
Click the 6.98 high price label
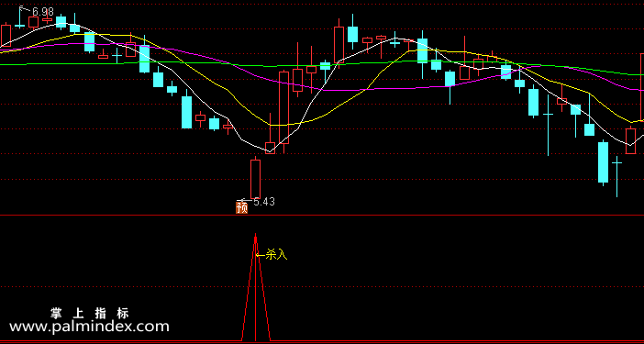(43, 12)
